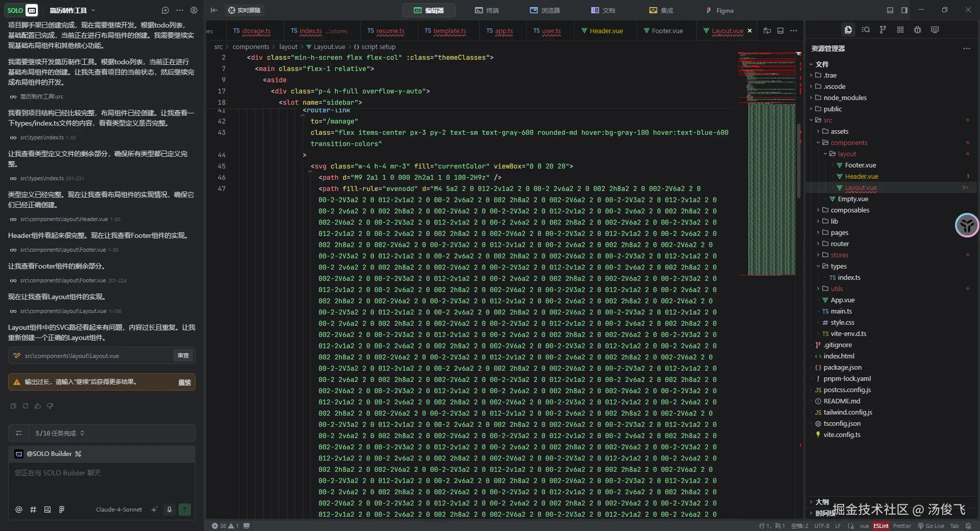Viewport: 980px width, 531px height.
Task: Click the Search icon in the sidebar
Action: click(865, 30)
